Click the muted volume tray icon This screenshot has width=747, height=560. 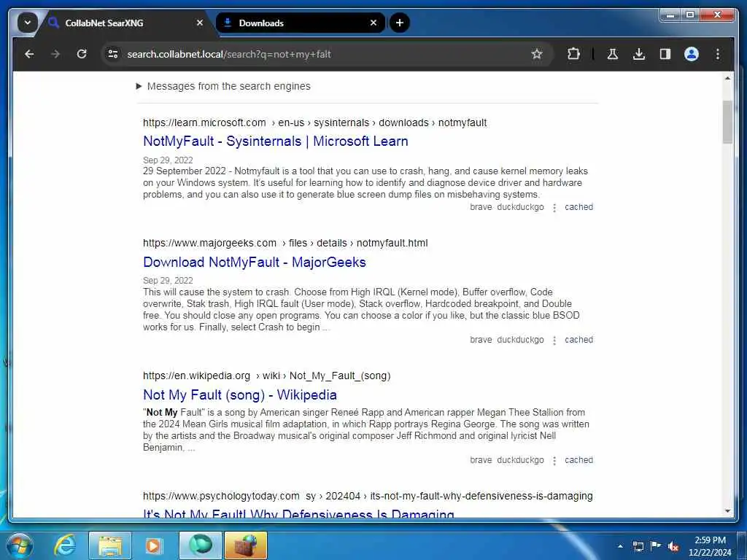click(x=673, y=547)
